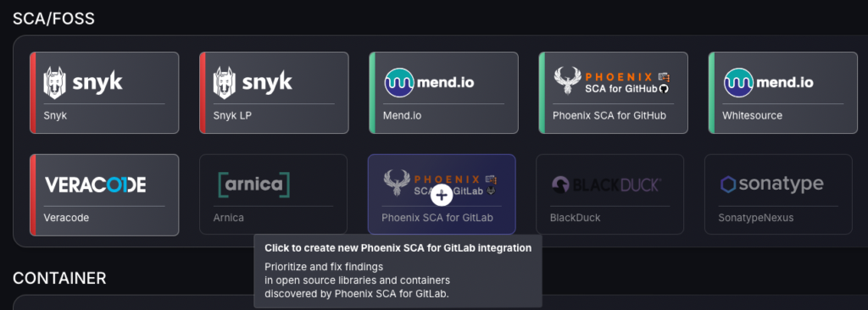Open Phoenix SCA for GitHub label
The width and height of the screenshot is (868, 310).
coord(609,116)
